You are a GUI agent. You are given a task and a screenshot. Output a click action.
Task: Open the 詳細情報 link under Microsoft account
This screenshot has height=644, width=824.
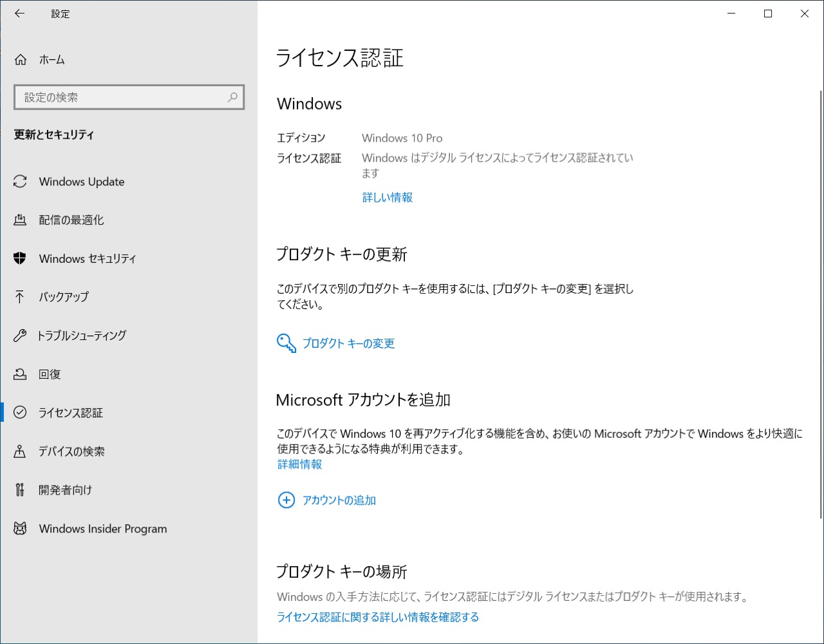click(299, 464)
